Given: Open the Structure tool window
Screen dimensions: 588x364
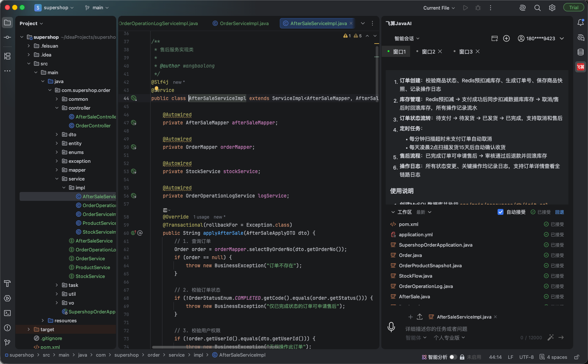Looking at the screenshot, I should [7, 56].
